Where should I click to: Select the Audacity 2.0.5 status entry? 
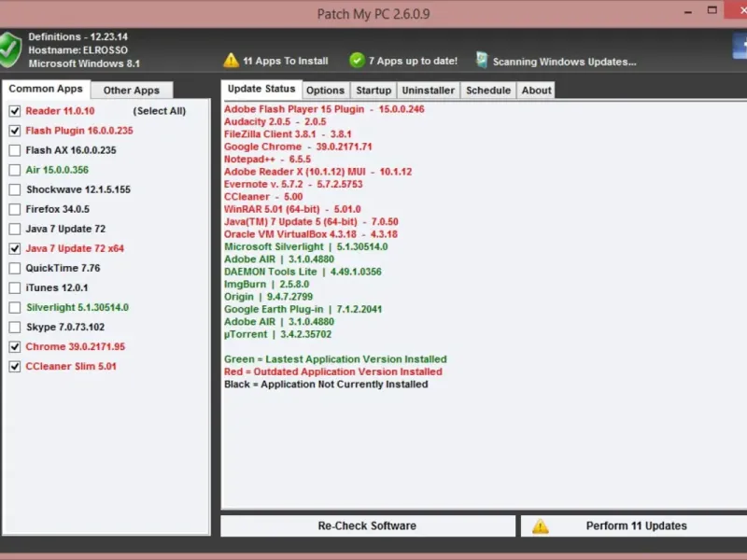(275, 121)
